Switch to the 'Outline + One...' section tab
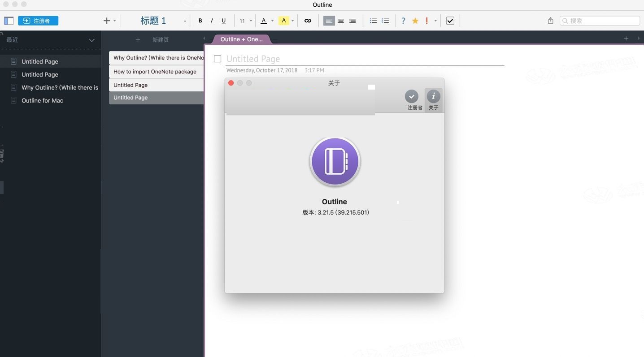 [x=242, y=39]
